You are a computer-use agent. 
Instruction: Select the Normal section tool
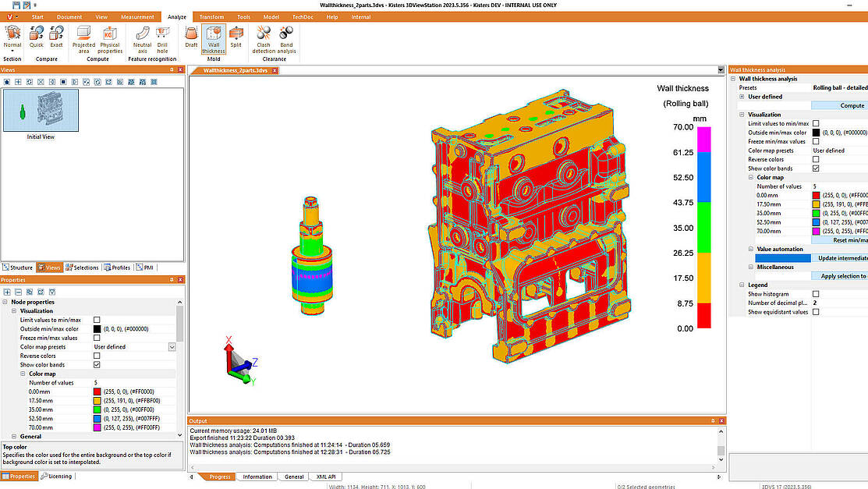tap(12, 37)
